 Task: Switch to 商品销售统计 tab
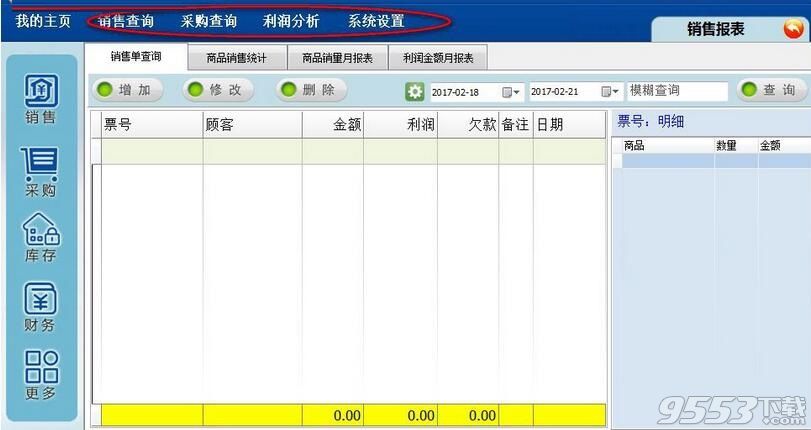coord(237,58)
